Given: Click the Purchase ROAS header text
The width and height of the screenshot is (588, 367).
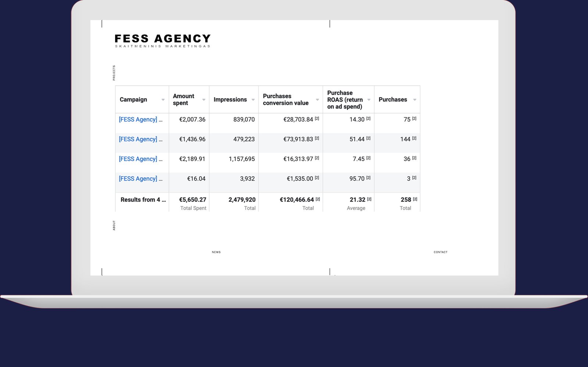Looking at the screenshot, I should click(345, 100).
